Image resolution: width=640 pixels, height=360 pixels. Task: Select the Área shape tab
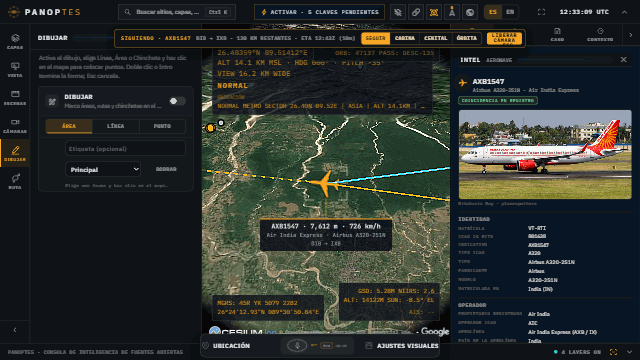(69, 126)
